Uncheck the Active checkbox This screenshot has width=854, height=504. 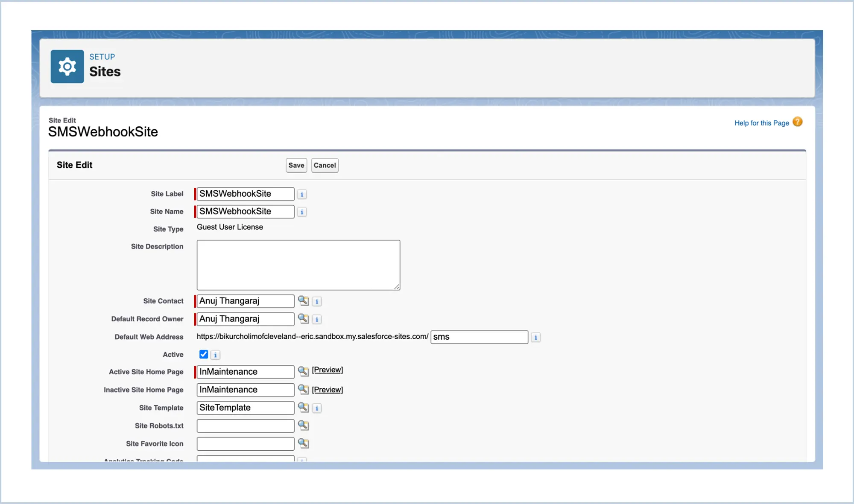tap(204, 355)
